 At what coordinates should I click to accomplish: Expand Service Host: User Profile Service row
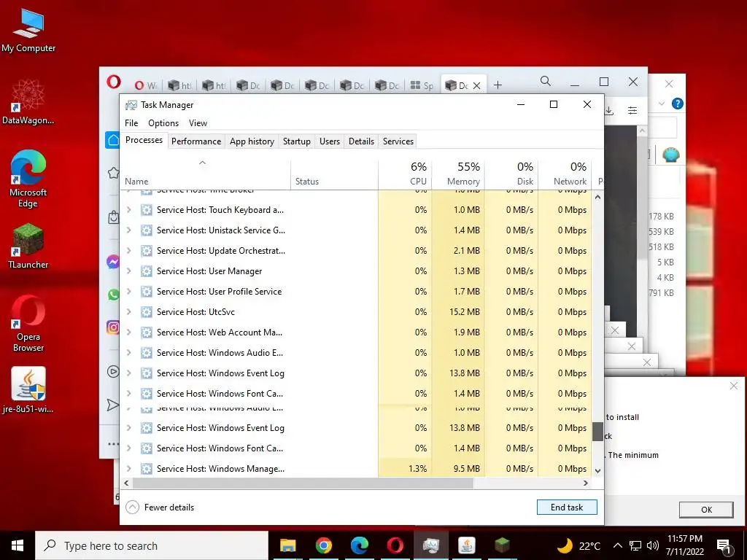[x=128, y=292]
